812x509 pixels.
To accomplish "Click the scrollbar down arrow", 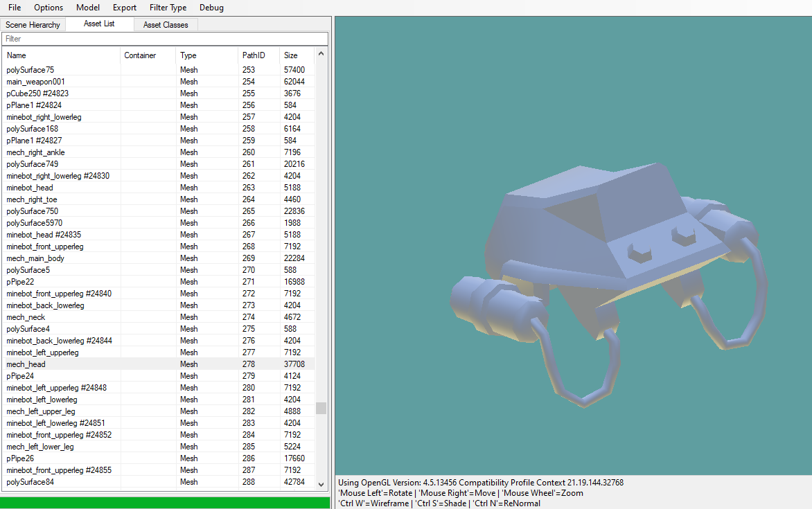I will click(321, 485).
